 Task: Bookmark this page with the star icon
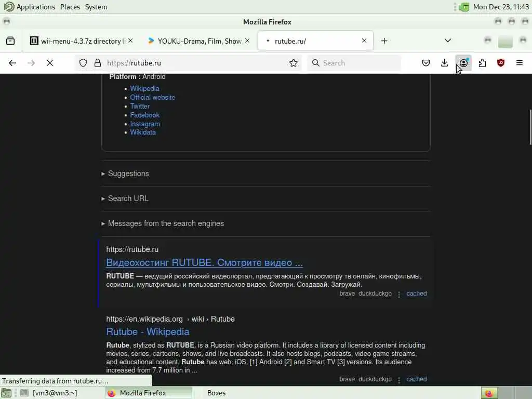click(x=294, y=63)
